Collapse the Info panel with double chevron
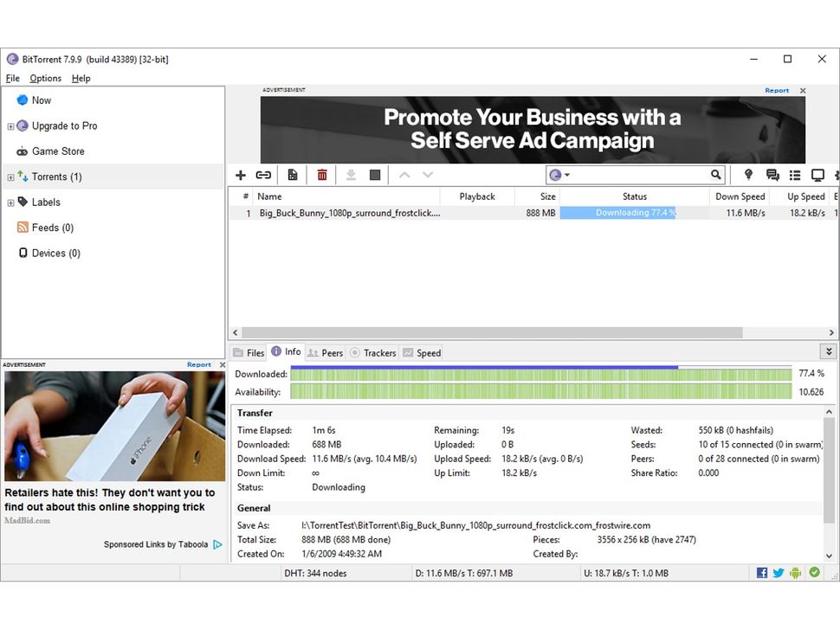This screenshot has width=840, height=630. (828, 351)
